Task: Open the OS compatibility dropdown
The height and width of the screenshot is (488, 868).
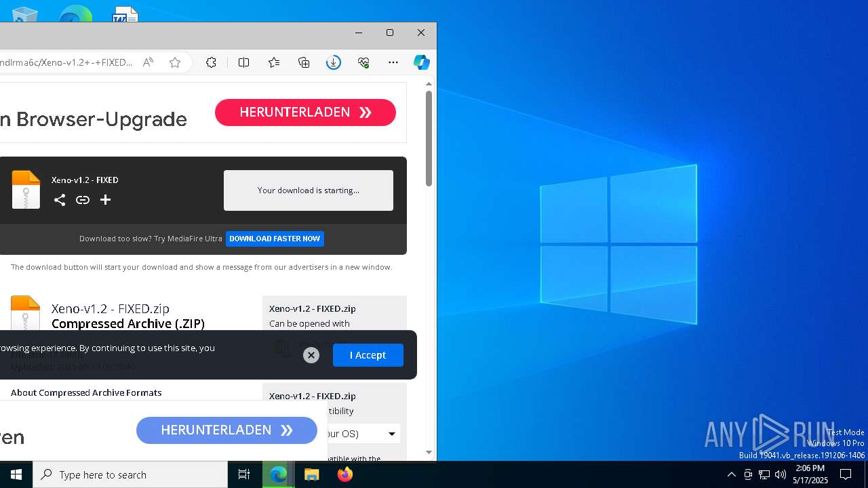Action: 363,434
